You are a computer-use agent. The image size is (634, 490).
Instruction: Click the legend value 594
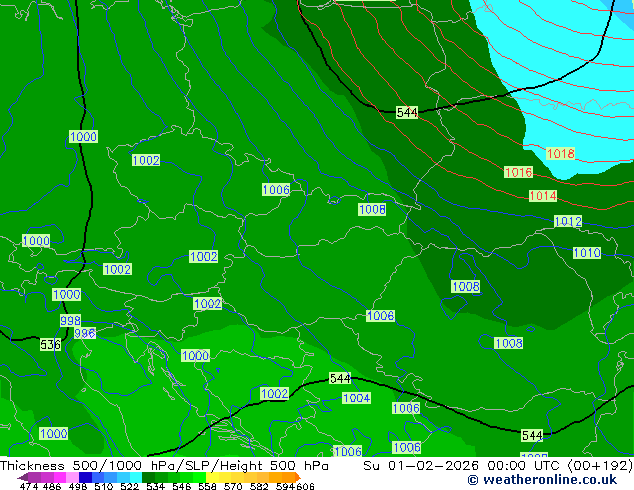(x=285, y=486)
